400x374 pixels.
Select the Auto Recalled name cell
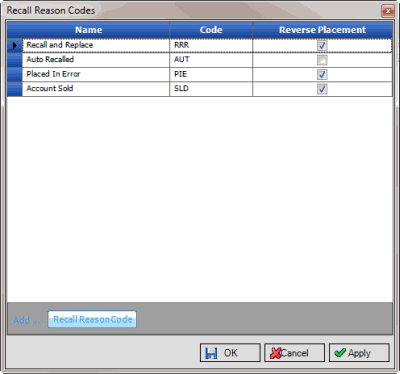[x=96, y=60]
